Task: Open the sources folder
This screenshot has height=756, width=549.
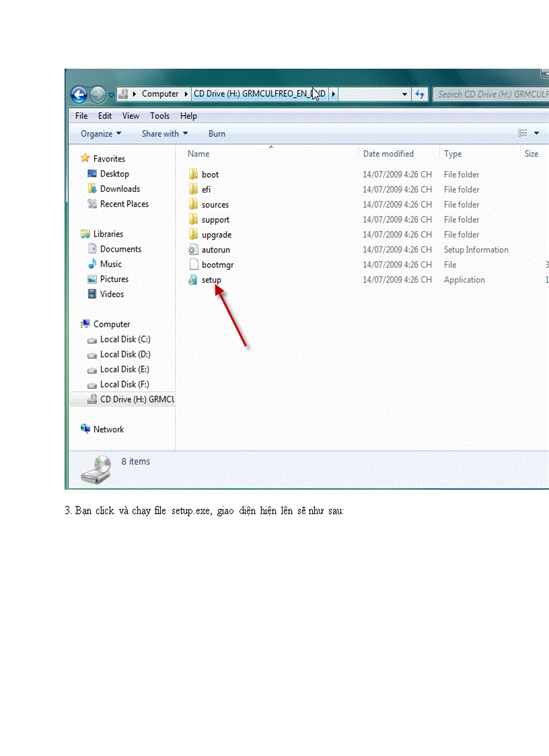Action: (215, 204)
